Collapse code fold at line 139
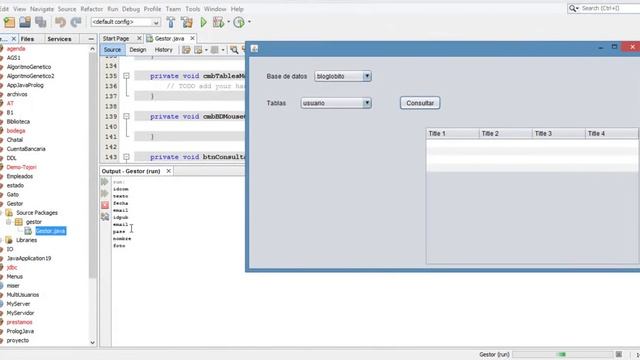 pos(126,116)
